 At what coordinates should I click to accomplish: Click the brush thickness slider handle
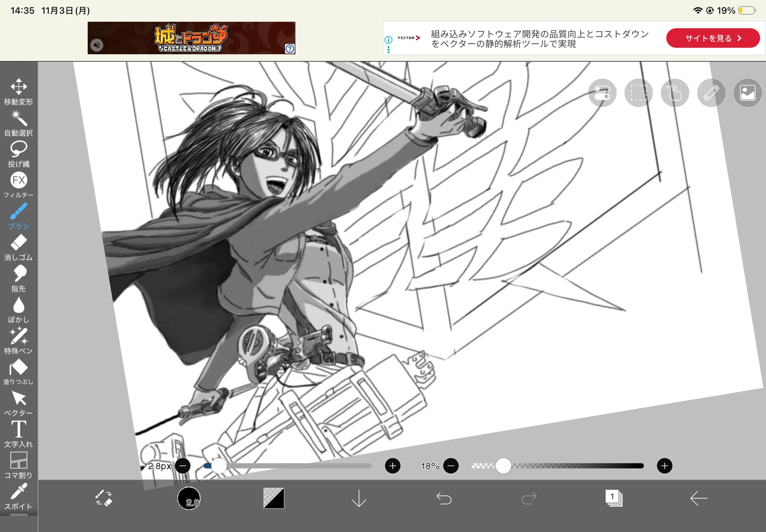point(219,466)
